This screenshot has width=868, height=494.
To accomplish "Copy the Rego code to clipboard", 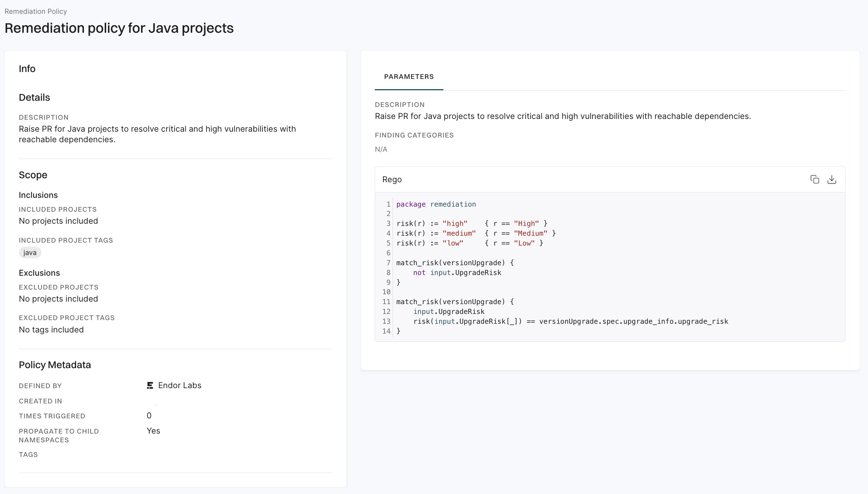I will coord(815,179).
